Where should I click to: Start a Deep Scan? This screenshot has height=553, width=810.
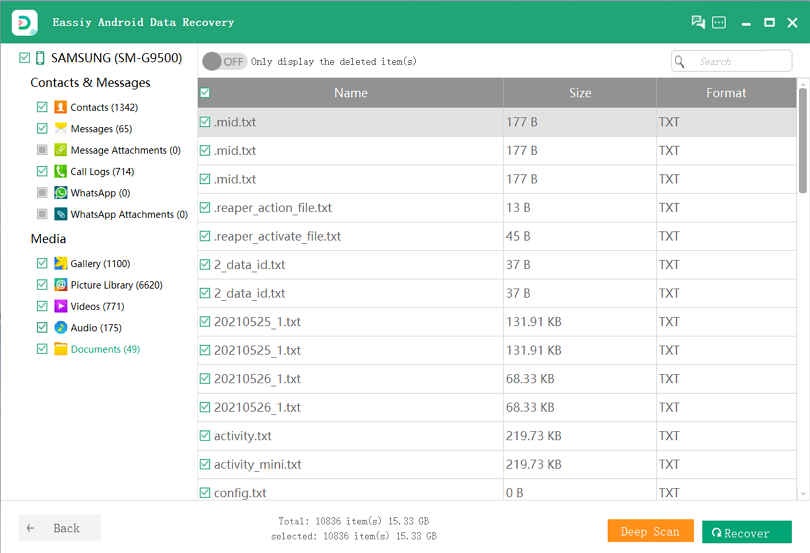(650, 531)
